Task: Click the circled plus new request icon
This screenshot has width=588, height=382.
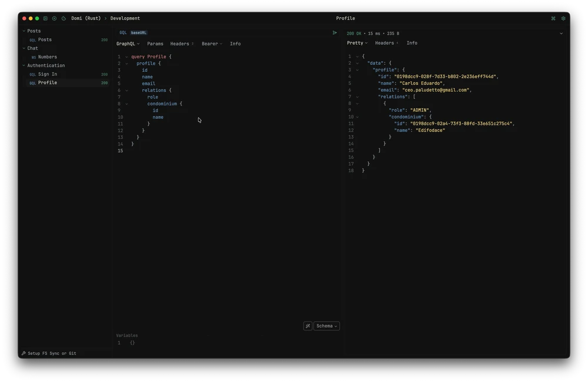Action: tap(54, 18)
